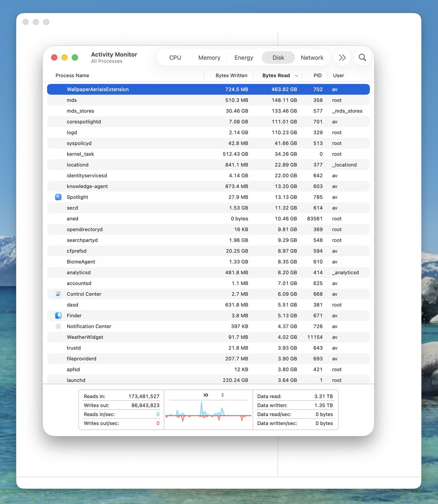Select the fileproviderd process

click(208, 359)
